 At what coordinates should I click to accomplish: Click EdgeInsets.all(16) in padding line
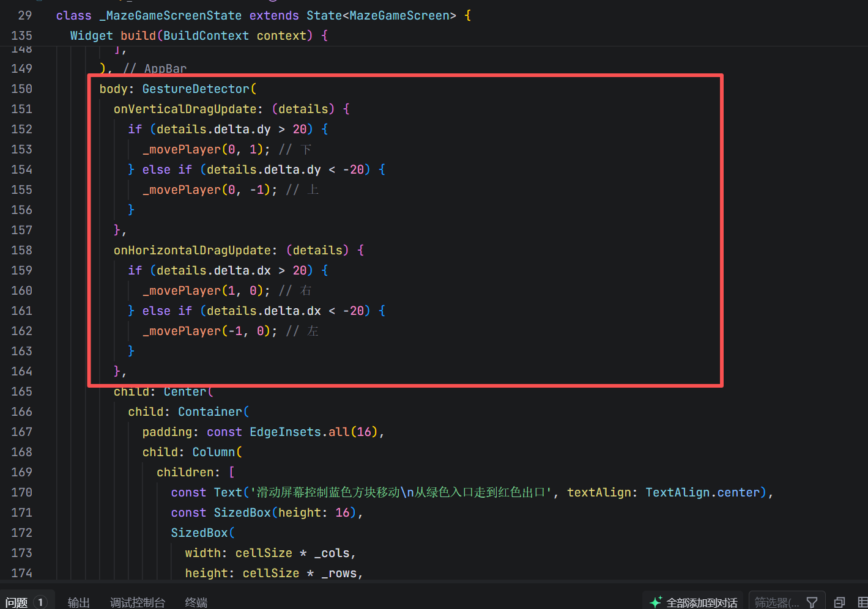coord(314,432)
